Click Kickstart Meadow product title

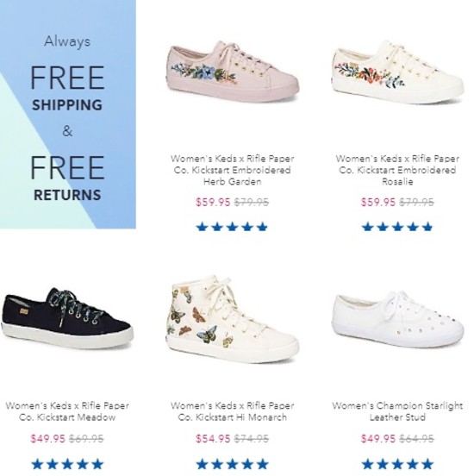pos(67,411)
